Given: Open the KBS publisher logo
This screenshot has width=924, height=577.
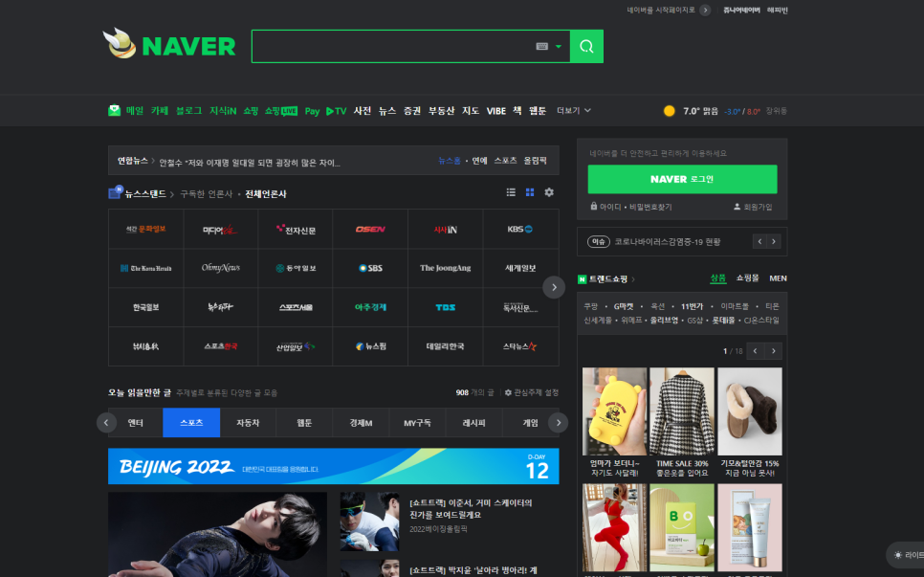Looking at the screenshot, I should pos(520,230).
